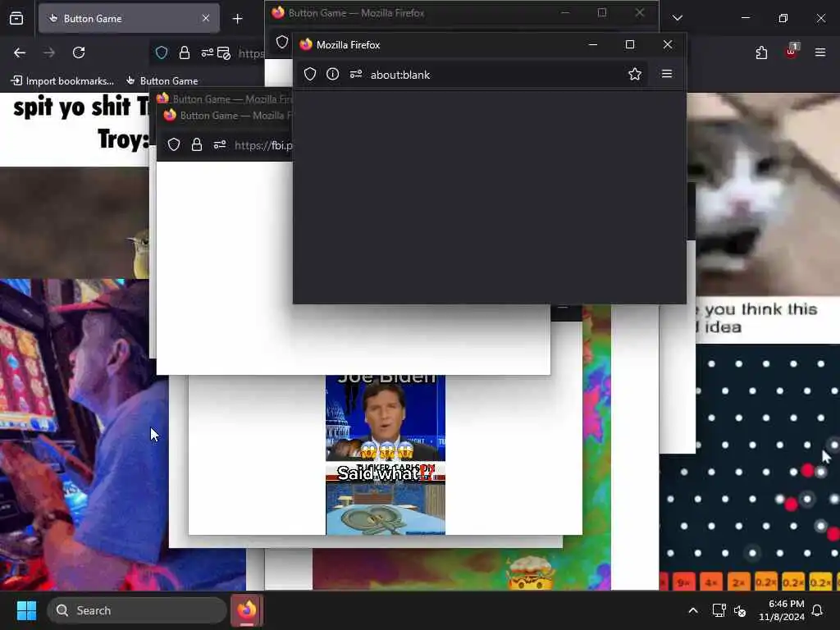
Task: Click padlock site info in main window
Action: [x=185, y=52]
